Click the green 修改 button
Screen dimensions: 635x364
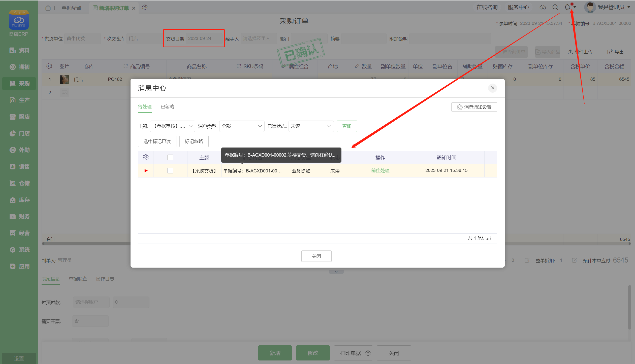313,353
